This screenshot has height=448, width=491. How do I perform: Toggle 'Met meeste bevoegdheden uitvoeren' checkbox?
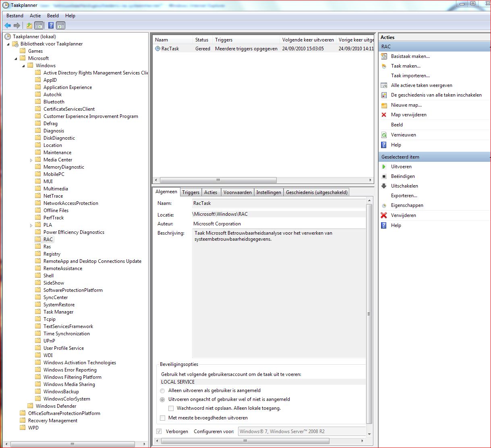tap(163, 418)
